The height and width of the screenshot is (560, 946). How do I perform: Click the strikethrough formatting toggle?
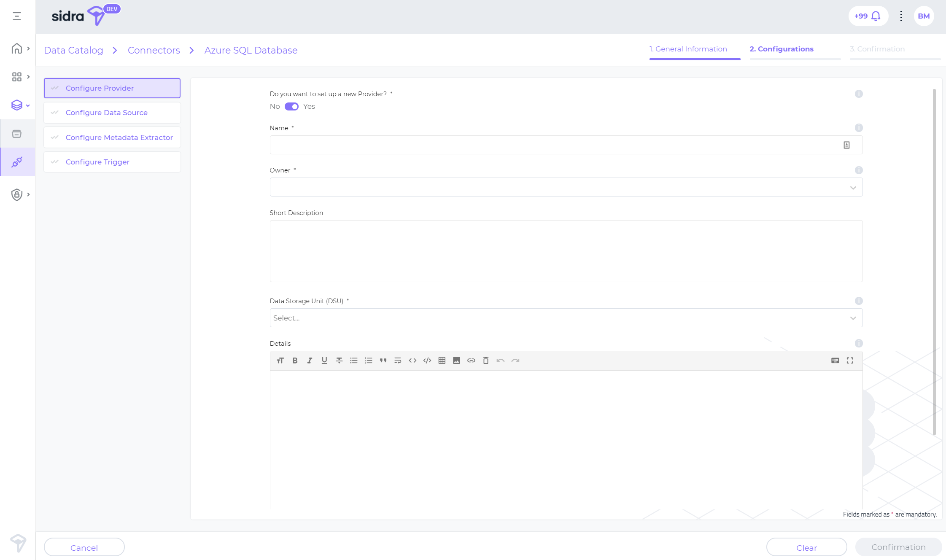(x=339, y=361)
